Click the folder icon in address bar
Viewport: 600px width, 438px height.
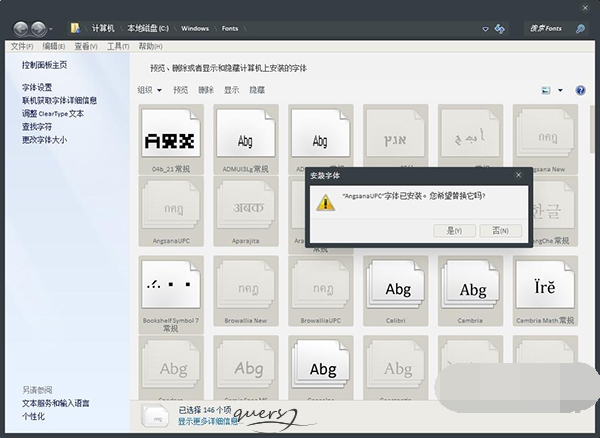pyautogui.click(x=75, y=28)
